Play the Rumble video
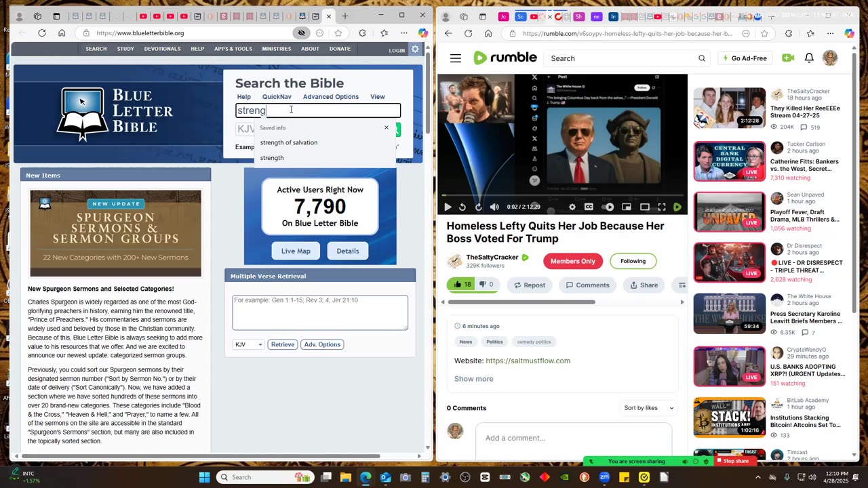868x488 pixels. pos(448,207)
